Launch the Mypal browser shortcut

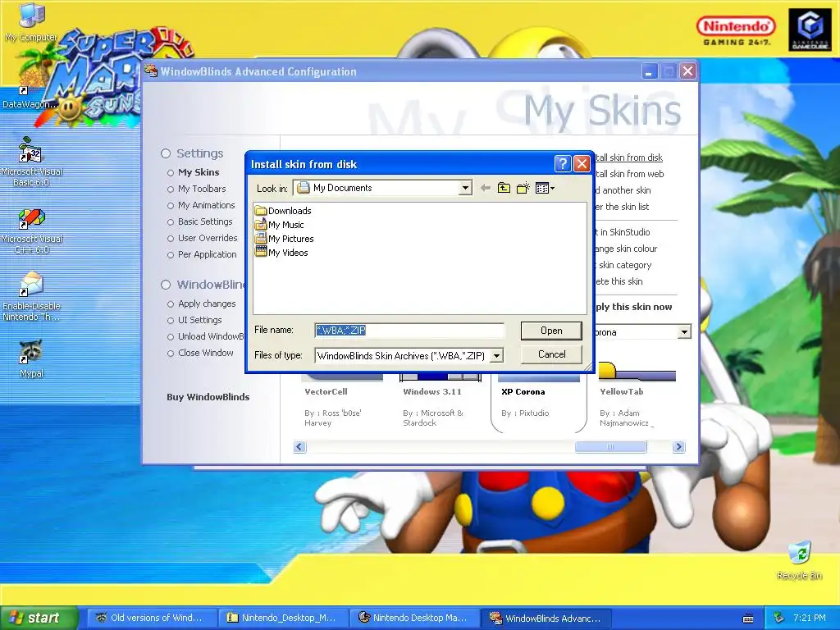click(31, 358)
